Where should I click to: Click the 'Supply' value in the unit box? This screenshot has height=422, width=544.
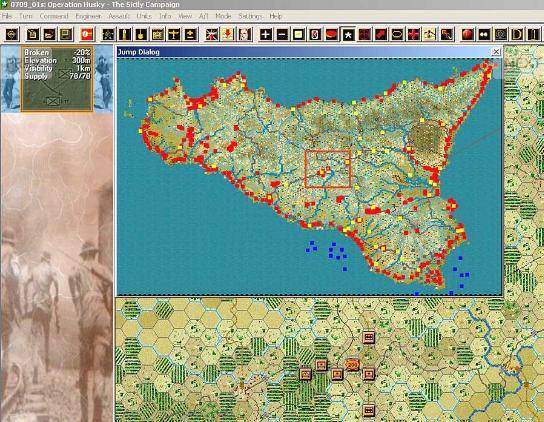80,76
